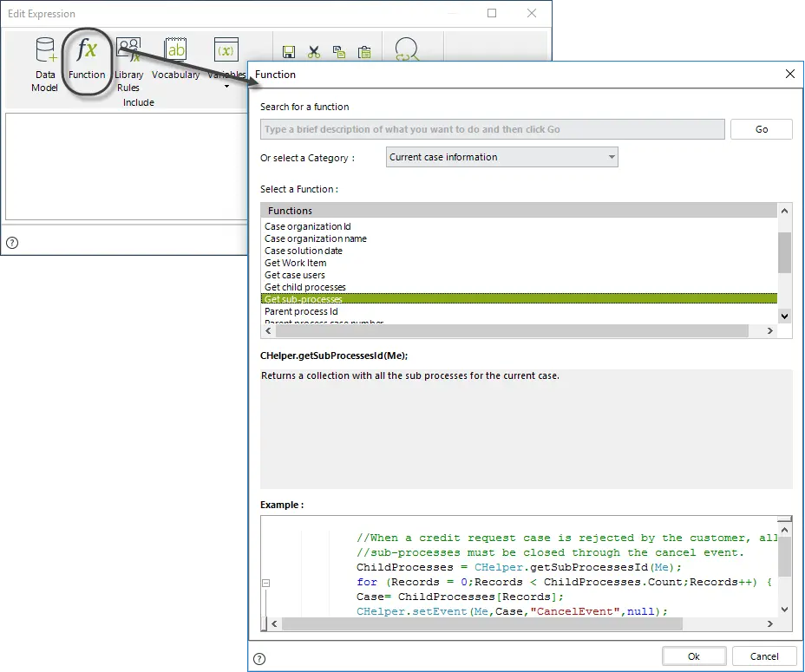Viewport: 805px width, 672px height.
Task: Collapse the for-loop fold marker in Example
Action: click(x=265, y=583)
